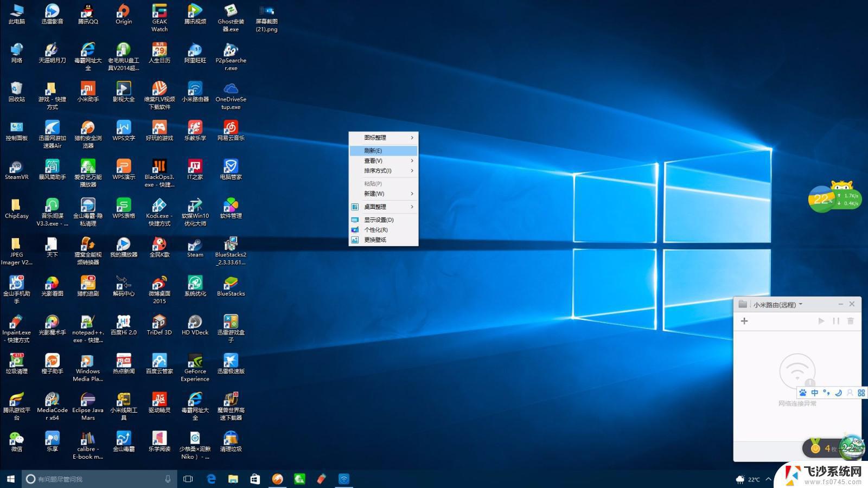The image size is (868, 488).
Task: Toggle the moon icon on the IME bar
Action: (838, 393)
